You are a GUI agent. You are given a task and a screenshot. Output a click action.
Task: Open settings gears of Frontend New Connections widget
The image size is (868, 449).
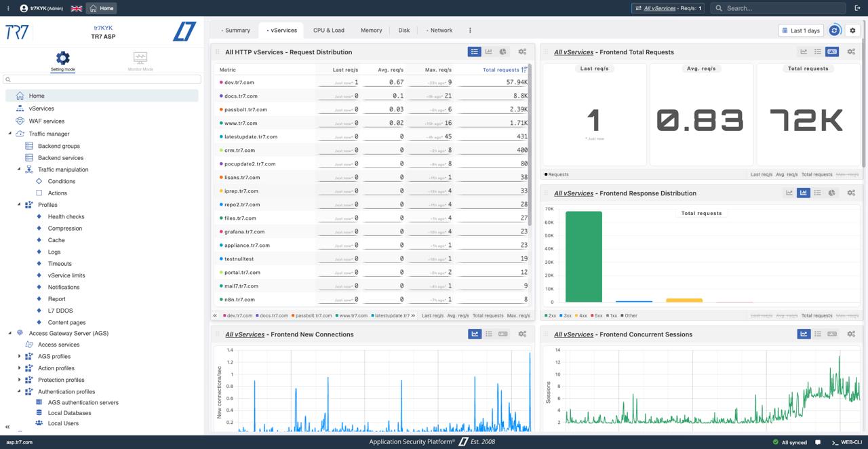pyautogui.click(x=522, y=334)
